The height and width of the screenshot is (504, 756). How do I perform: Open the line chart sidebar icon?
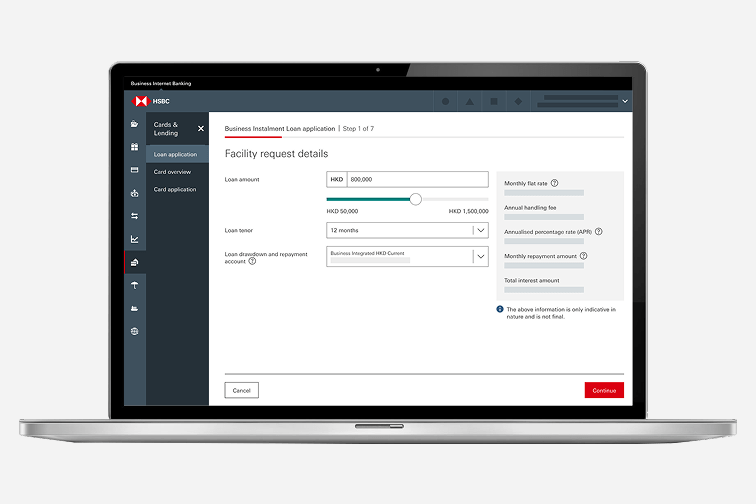(135, 239)
